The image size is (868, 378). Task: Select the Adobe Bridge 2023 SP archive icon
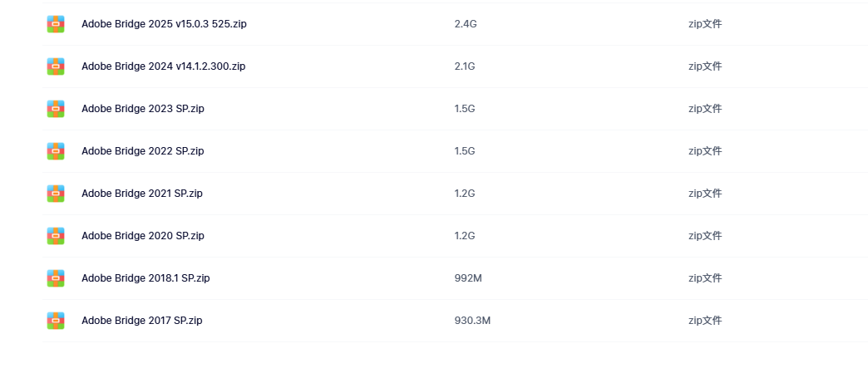[56, 109]
